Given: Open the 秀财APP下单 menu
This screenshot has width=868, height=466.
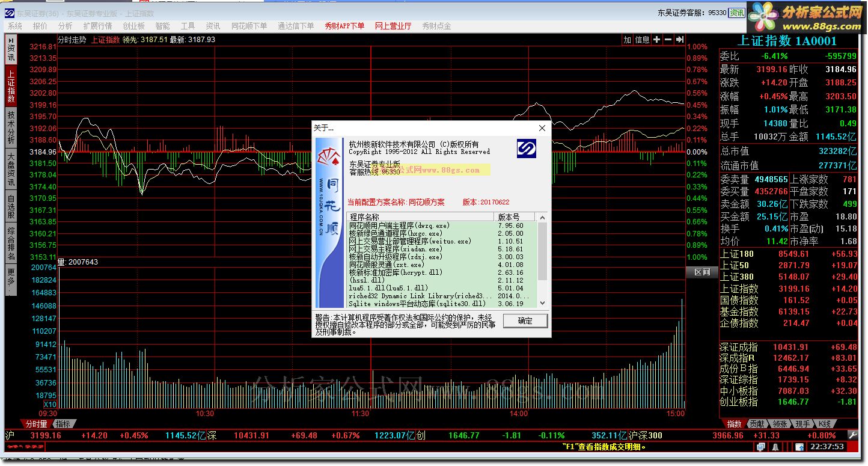Looking at the screenshot, I should click(x=344, y=26).
